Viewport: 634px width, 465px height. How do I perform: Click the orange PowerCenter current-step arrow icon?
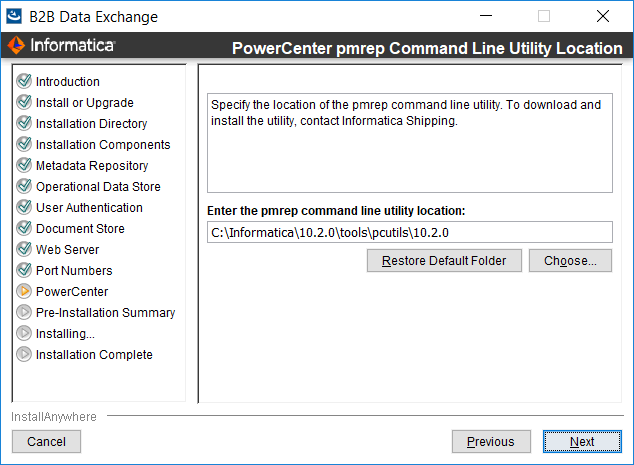[24, 291]
